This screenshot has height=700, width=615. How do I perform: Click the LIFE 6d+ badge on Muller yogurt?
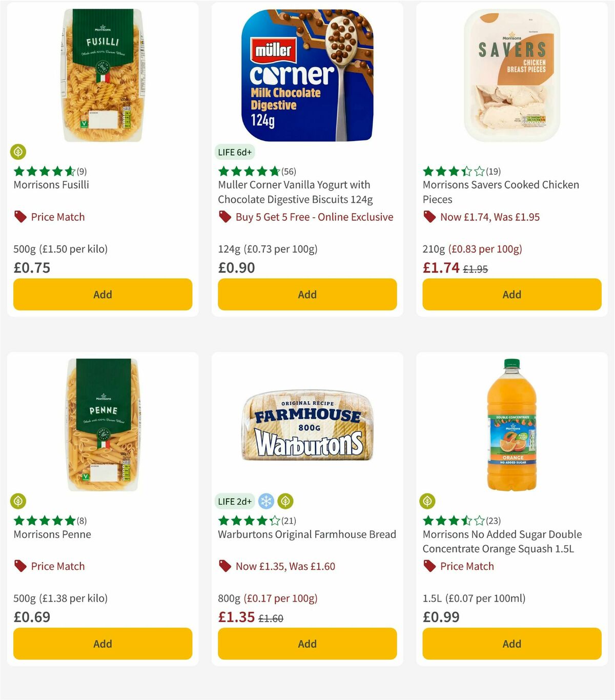(234, 152)
